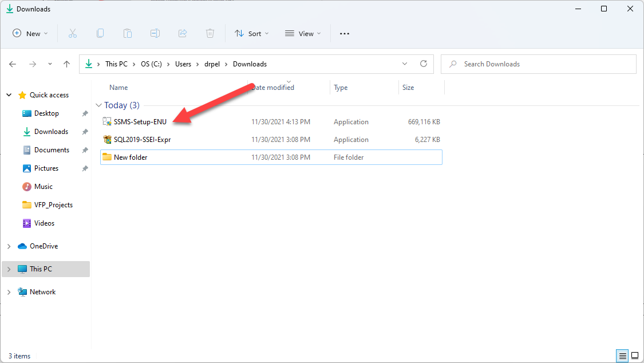Click the New folder yellow icon
644x363 pixels.
[x=107, y=157]
